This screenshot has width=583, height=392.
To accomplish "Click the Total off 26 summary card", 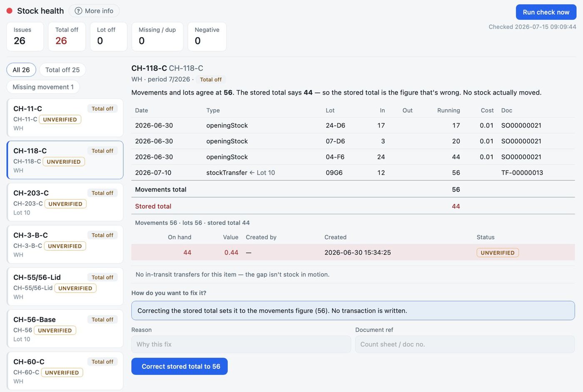I will (67, 37).
